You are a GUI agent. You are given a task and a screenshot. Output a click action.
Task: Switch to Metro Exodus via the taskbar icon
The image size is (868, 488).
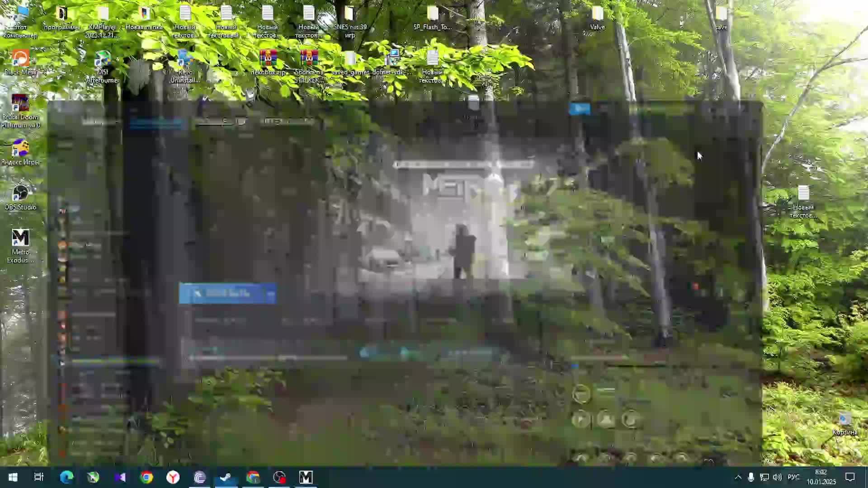pyautogui.click(x=306, y=477)
